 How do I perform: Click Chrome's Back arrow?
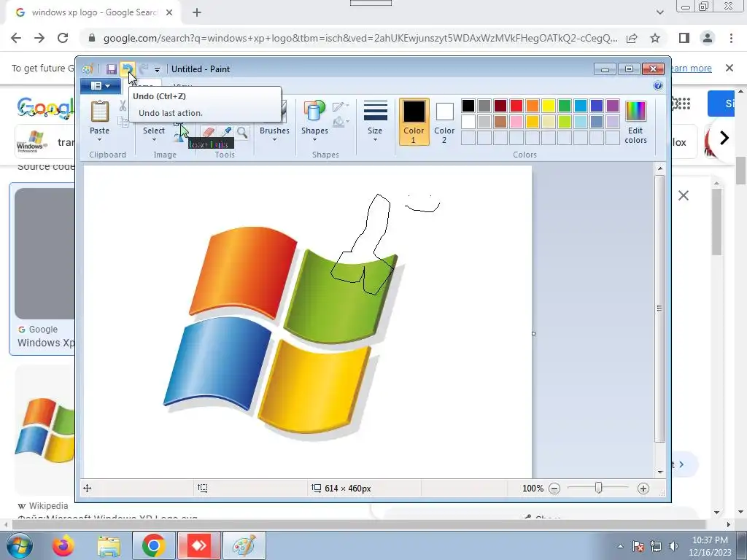[16, 38]
